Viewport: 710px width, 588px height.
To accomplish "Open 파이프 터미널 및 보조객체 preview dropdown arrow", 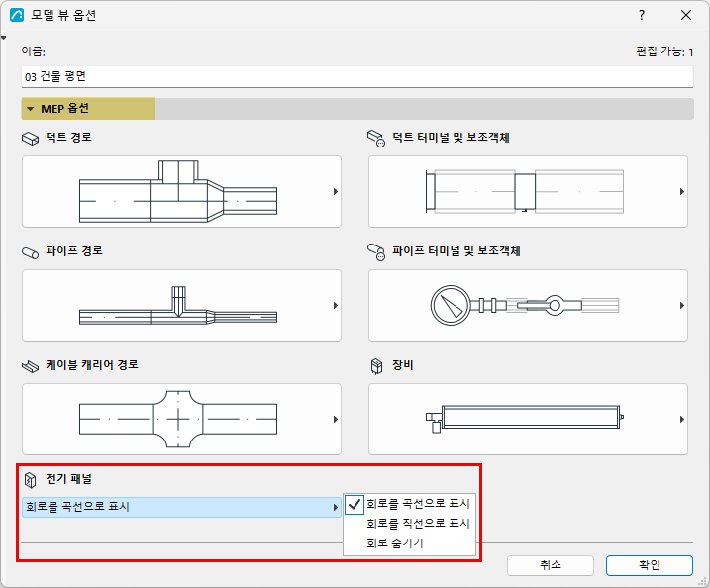I will [682, 306].
